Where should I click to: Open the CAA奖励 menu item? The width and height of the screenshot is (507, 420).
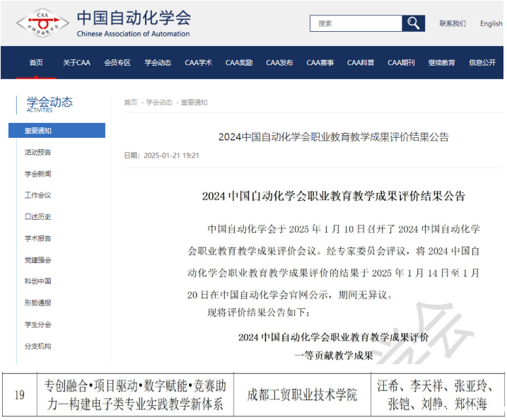tap(239, 62)
